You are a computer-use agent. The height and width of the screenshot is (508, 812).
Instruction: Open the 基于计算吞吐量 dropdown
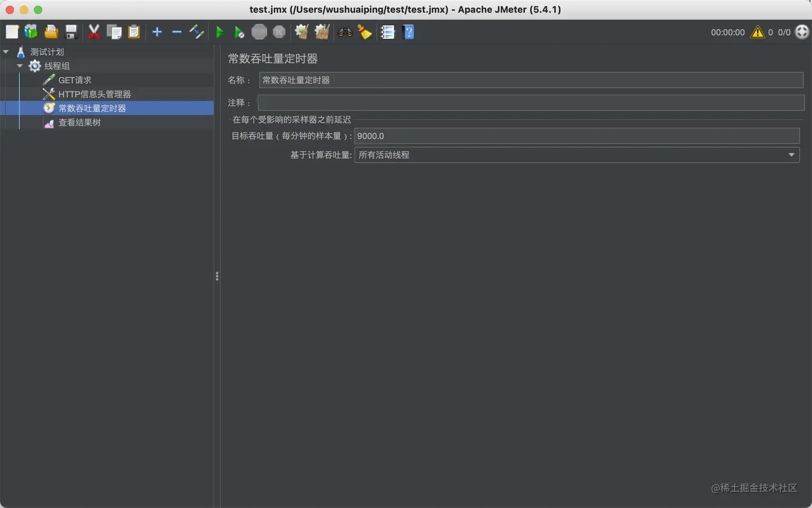[577, 155]
